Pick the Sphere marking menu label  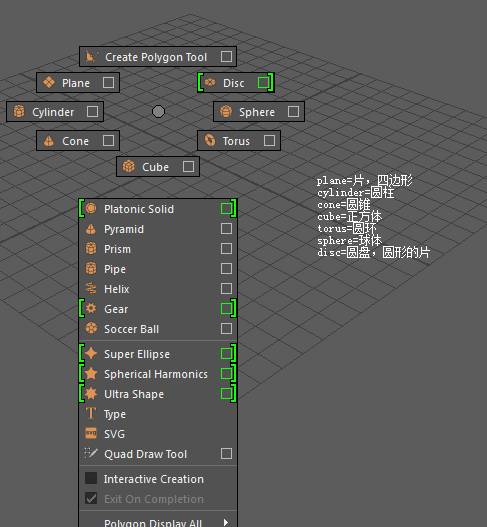tap(257, 112)
